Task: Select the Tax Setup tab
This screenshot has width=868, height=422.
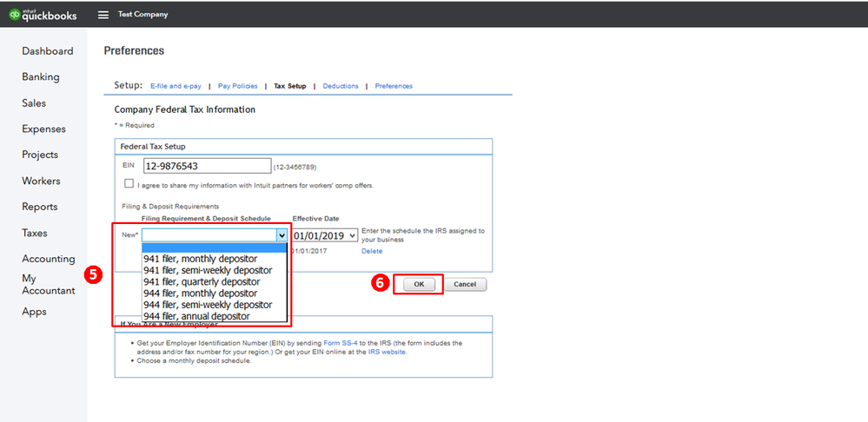Action: (x=289, y=86)
